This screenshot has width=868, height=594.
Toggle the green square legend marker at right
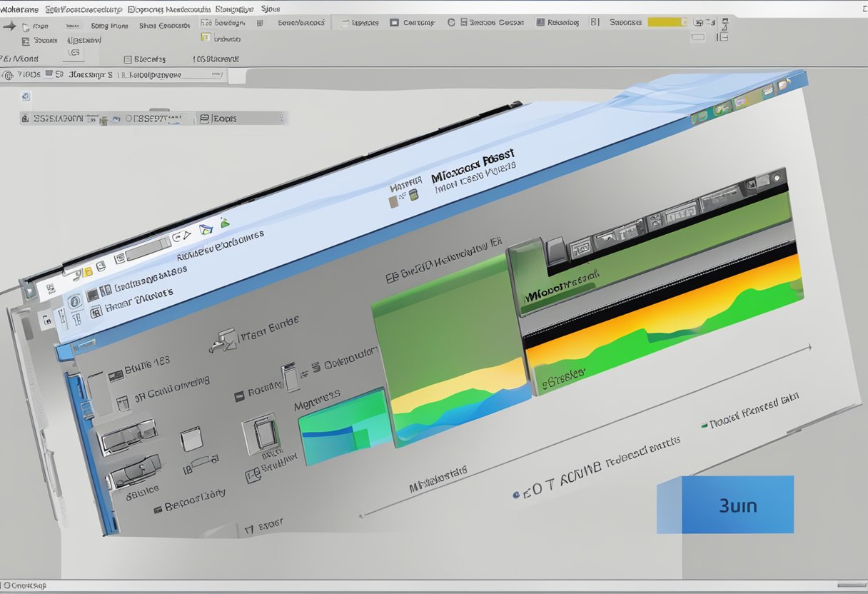point(705,424)
